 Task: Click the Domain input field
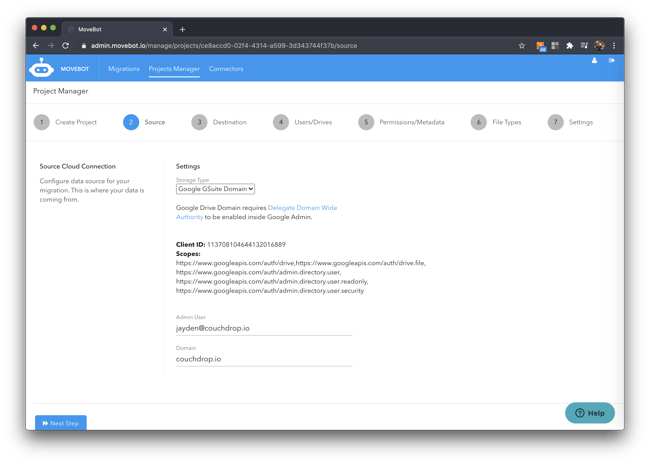264,358
